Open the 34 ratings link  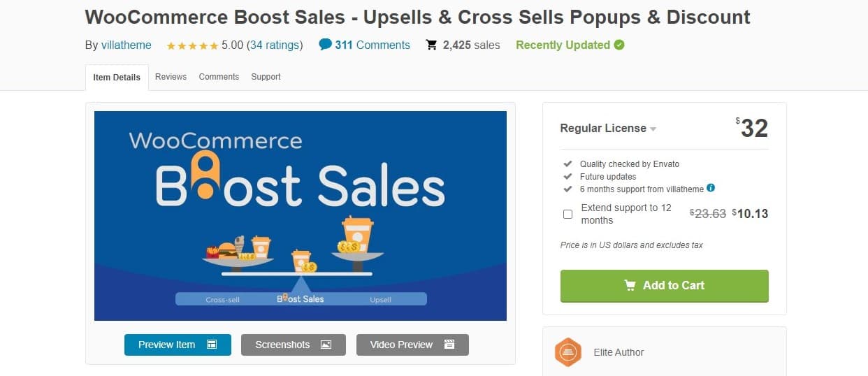[275, 45]
